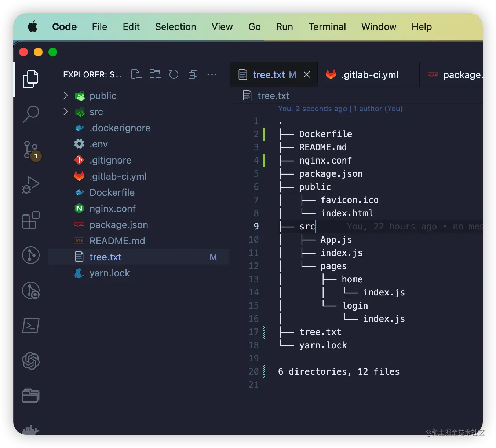Open the File menu
The image size is (496, 448).
click(x=99, y=27)
